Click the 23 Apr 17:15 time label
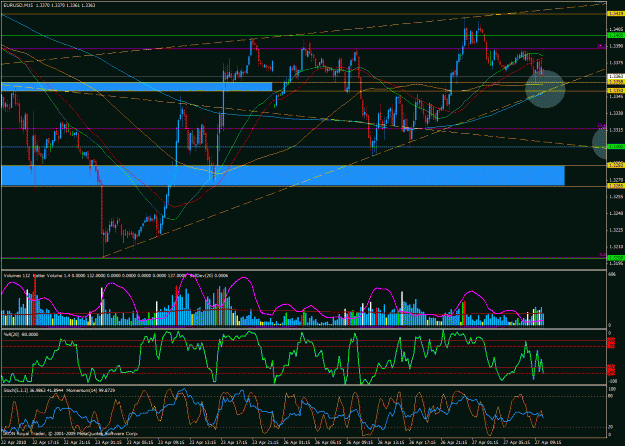This screenshot has height=446, width=625. (x=233, y=442)
